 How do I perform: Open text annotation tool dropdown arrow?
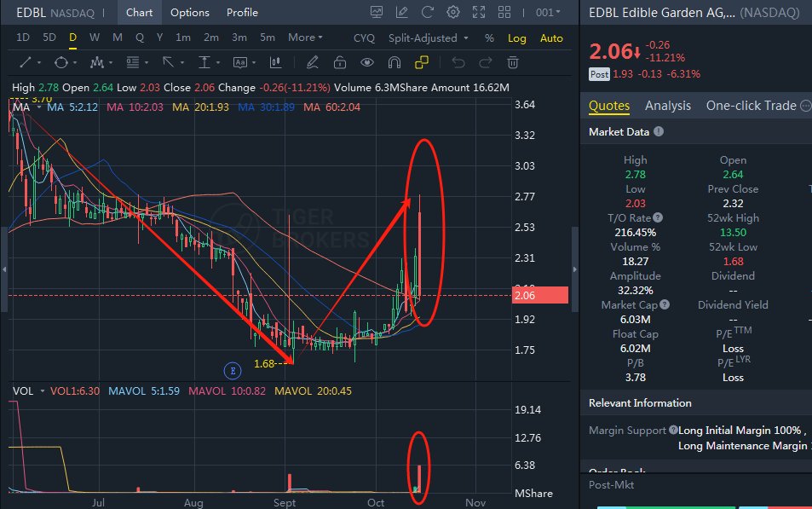point(254,63)
